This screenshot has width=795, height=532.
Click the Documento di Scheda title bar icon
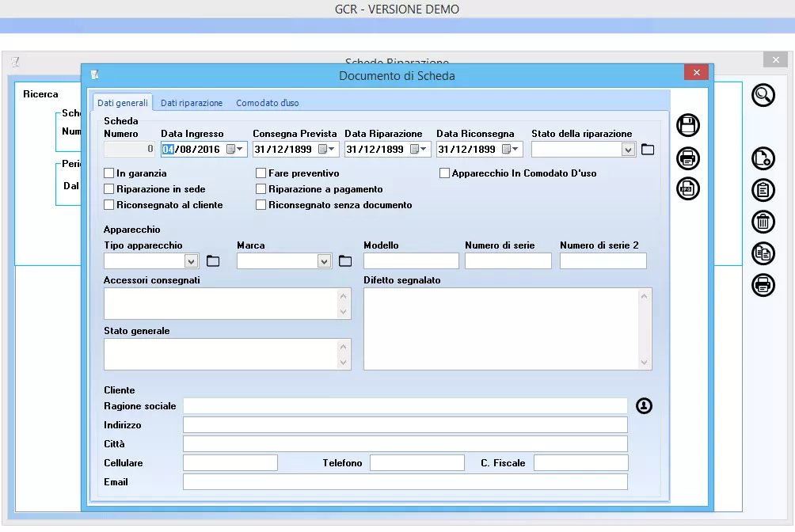click(95, 75)
